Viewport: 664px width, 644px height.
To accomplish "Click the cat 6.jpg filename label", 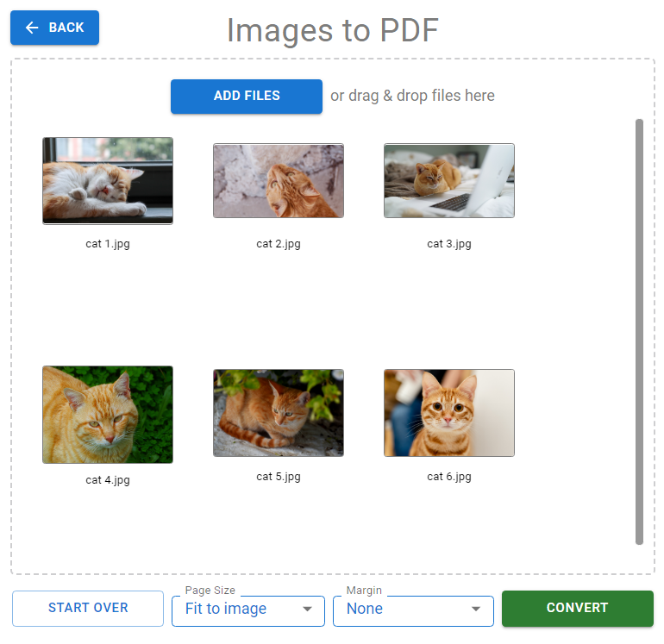I will [449, 477].
